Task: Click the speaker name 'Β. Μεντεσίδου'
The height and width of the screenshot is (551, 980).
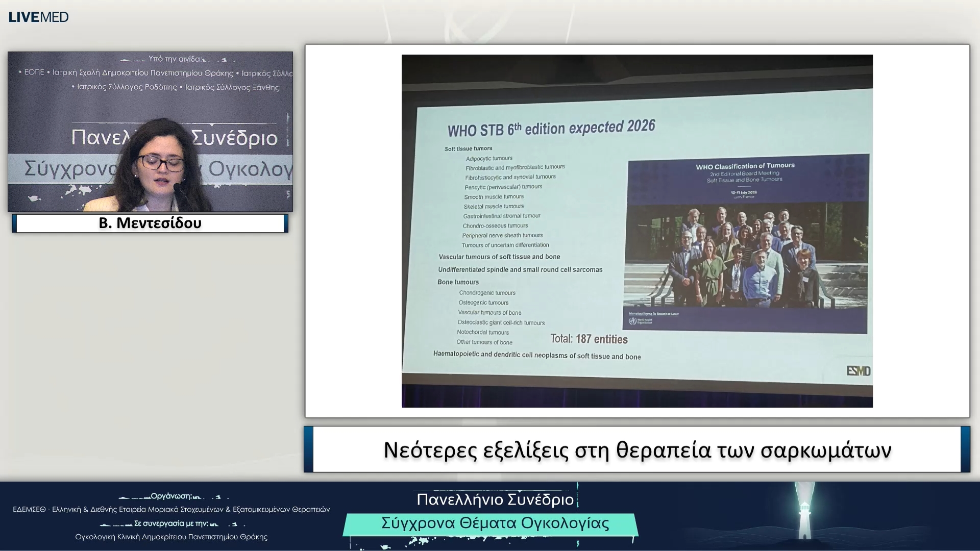Action: tap(150, 223)
